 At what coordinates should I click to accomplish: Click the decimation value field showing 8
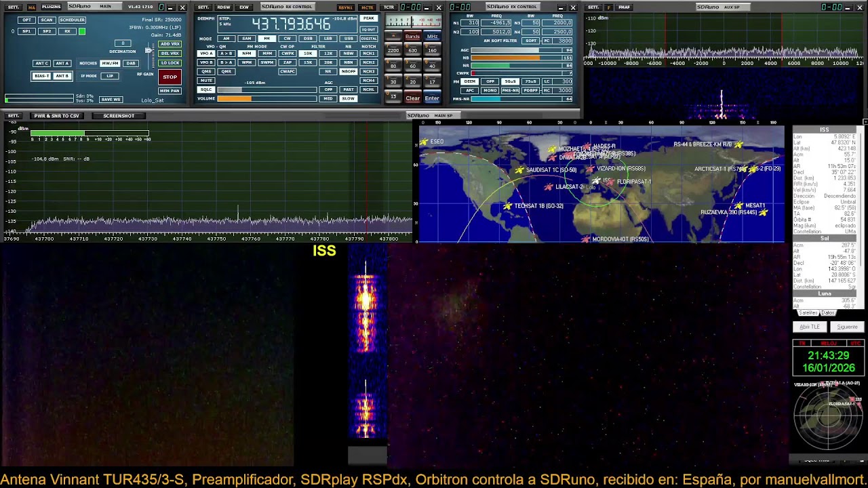tap(123, 43)
